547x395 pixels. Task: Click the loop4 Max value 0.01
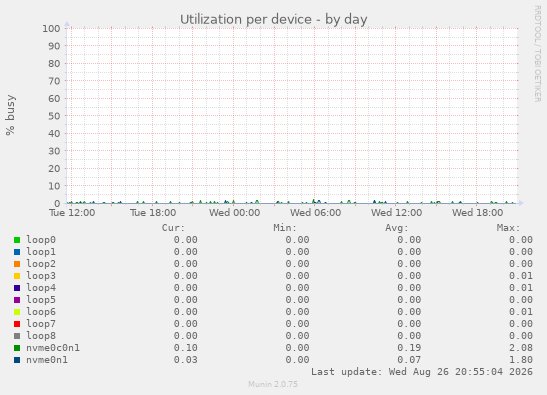pyautogui.click(x=521, y=288)
